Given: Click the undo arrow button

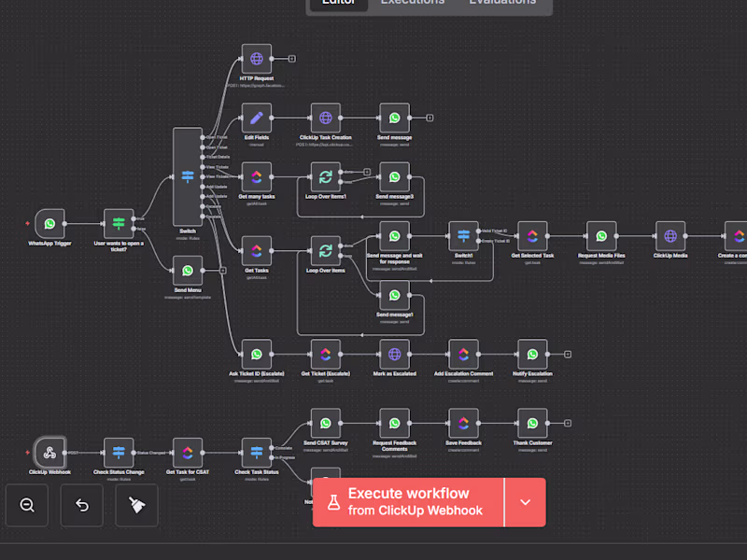Looking at the screenshot, I should click(82, 505).
